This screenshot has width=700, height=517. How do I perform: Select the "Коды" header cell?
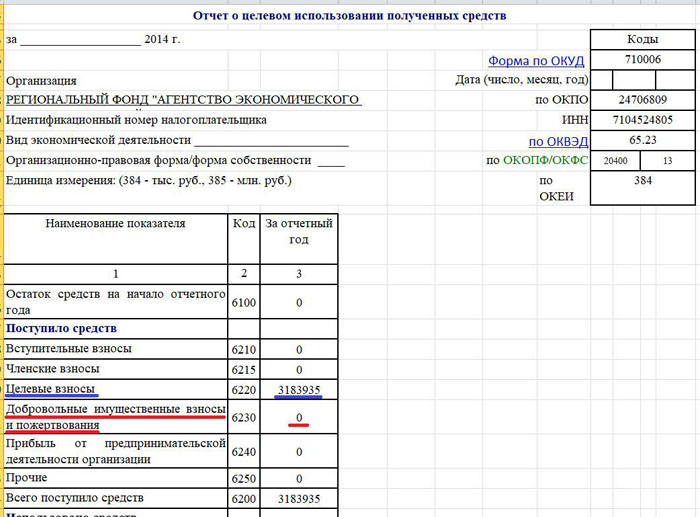click(643, 40)
